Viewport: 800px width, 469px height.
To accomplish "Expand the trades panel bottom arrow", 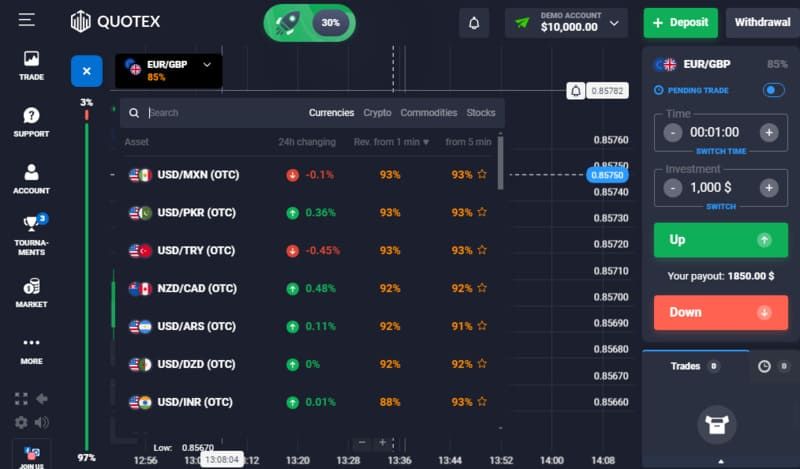I will [x=720, y=461].
